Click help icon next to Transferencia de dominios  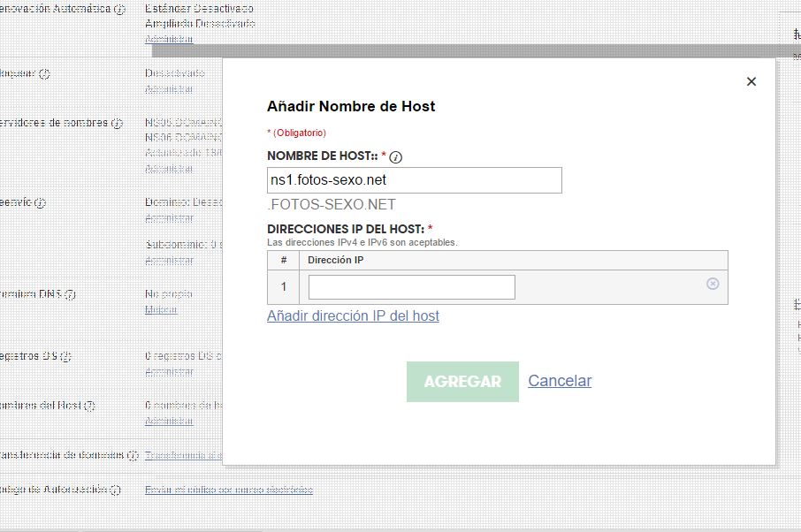pyautogui.click(x=133, y=455)
